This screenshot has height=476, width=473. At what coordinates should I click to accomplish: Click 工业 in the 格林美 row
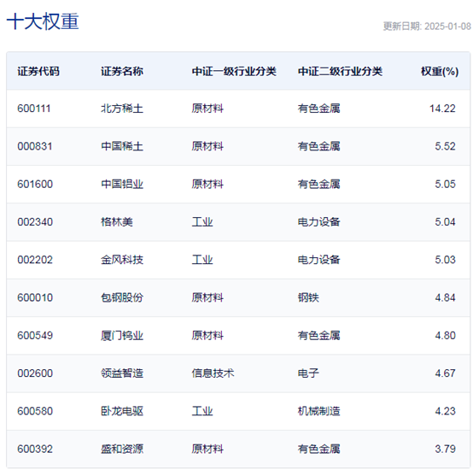202,222
